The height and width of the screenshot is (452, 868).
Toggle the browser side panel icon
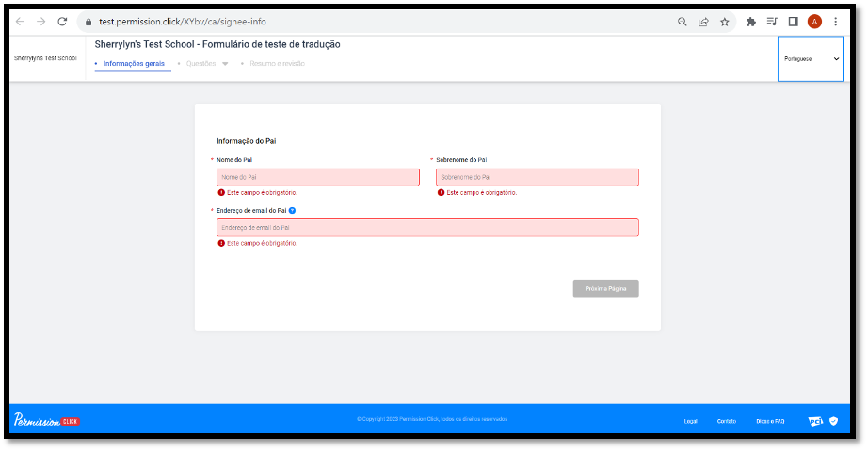(x=793, y=22)
